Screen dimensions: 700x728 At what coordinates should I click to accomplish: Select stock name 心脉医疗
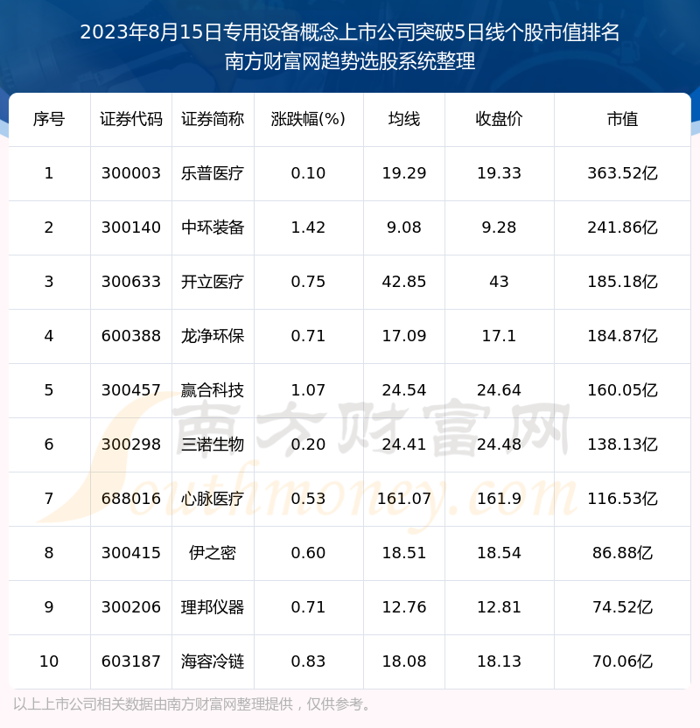point(213,499)
